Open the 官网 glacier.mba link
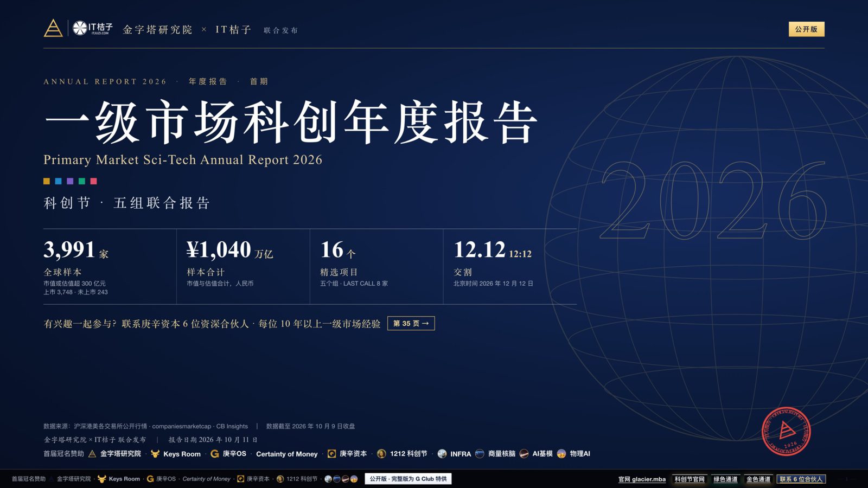The width and height of the screenshot is (868, 488). click(x=642, y=479)
